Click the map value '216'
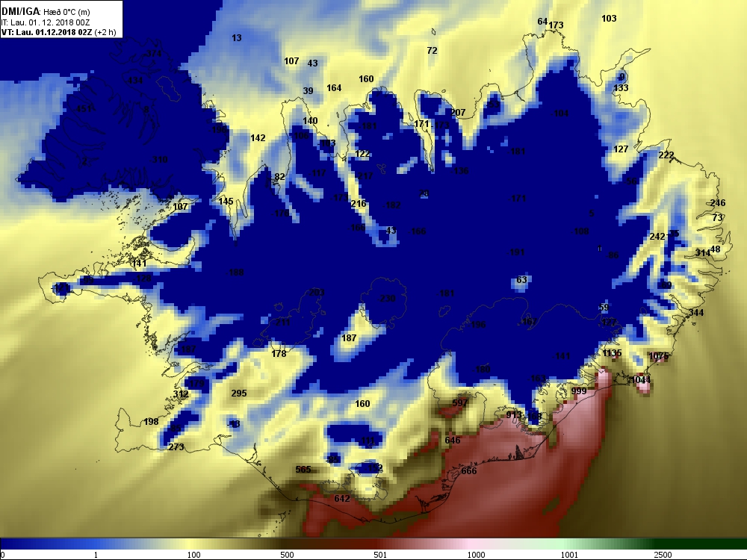747x560 pixels. tap(359, 204)
